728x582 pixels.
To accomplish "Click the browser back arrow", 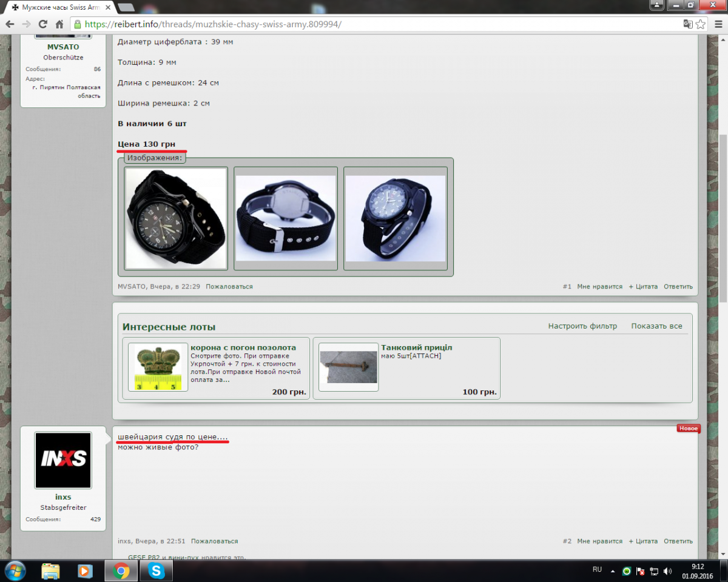I will [x=10, y=24].
